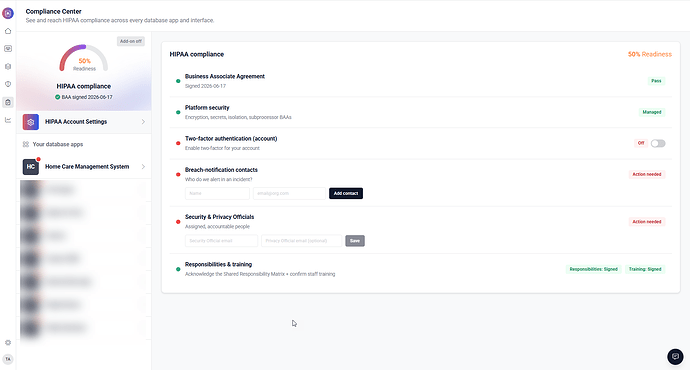The height and width of the screenshot is (370, 690).
Task: Click the HIPAA Account Settings gear tile icon
Action: 31,122
